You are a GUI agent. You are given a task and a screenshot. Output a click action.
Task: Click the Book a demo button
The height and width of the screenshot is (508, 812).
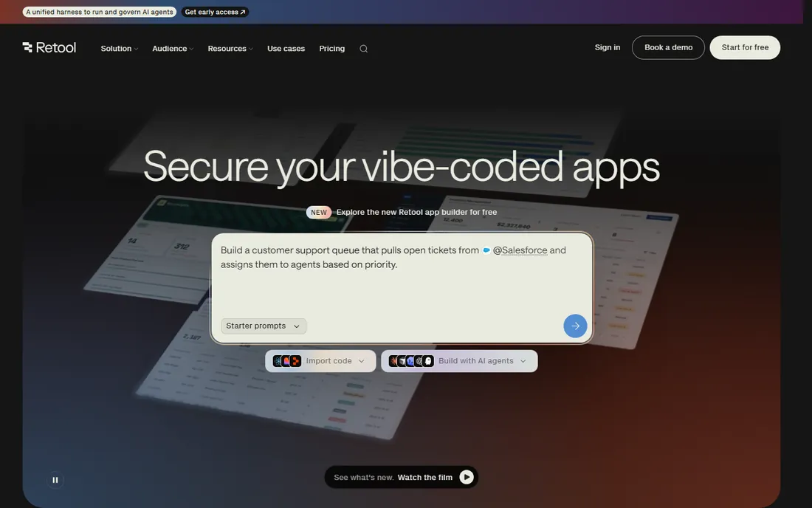point(668,48)
